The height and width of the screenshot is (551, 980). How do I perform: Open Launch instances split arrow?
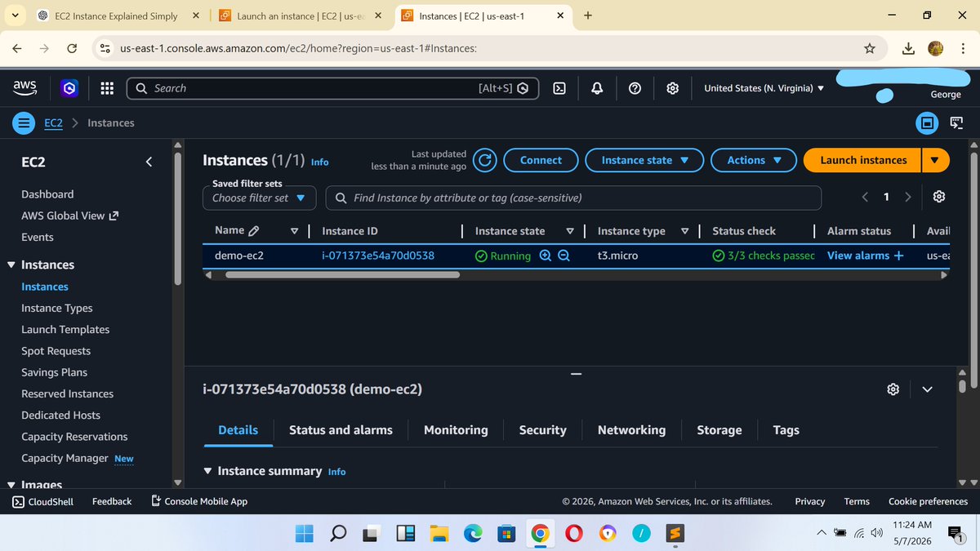[x=936, y=160]
